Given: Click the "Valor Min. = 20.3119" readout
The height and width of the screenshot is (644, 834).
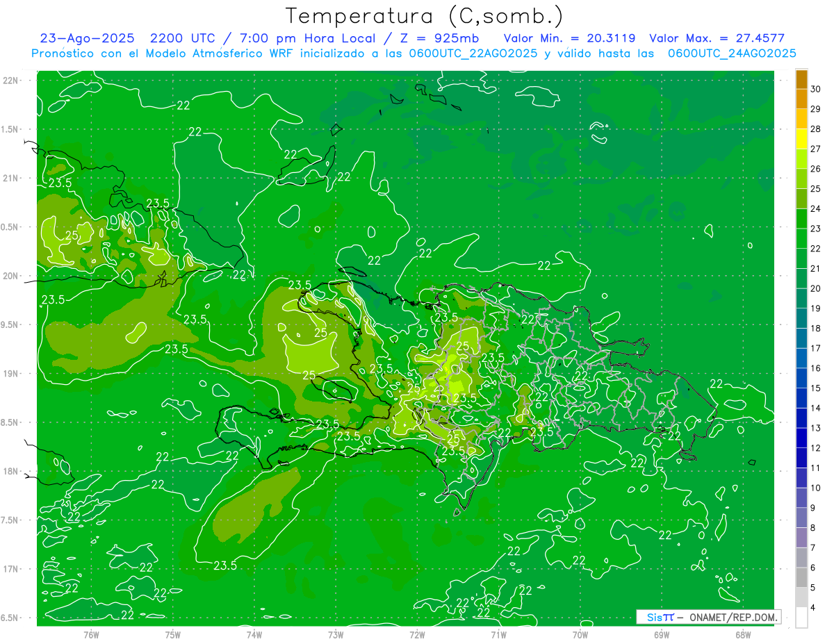Looking at the screenshot, I should coord(569,38).
